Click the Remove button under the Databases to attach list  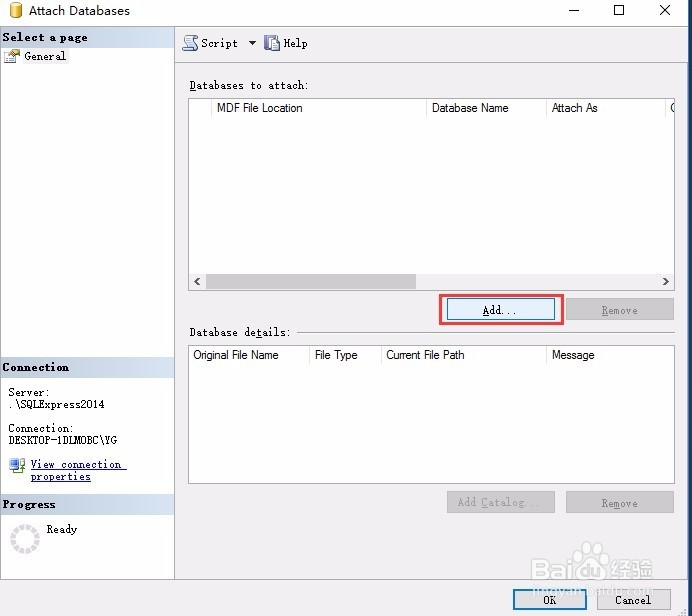(x=620, y=309)
